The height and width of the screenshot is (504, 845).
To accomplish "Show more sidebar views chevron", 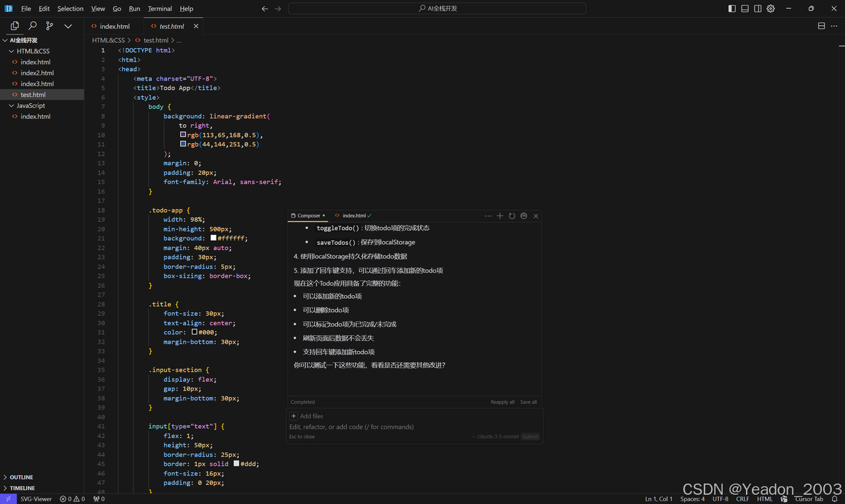I will tap(68, 26).
